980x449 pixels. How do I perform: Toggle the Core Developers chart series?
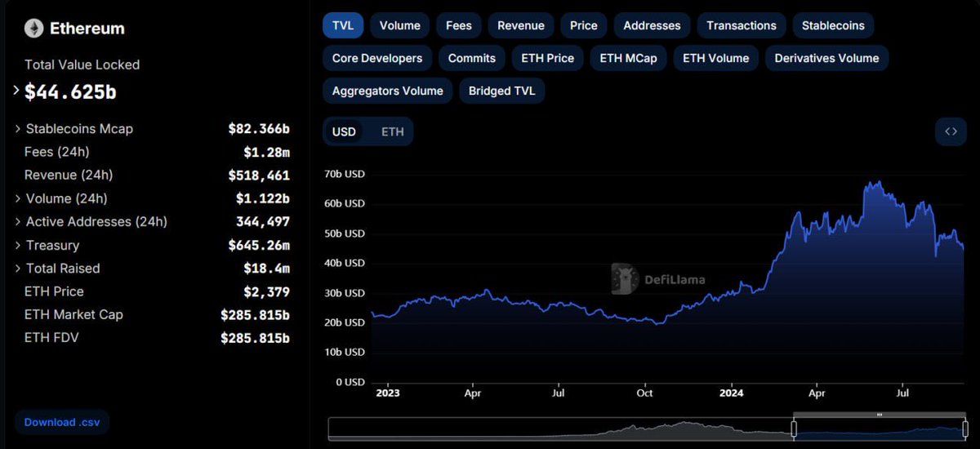[x=377, y=58]
